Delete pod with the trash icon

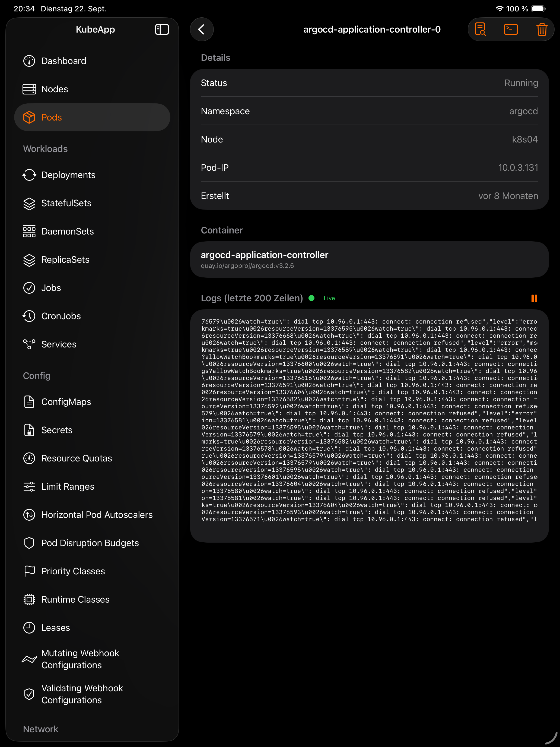tap(542, 29)
